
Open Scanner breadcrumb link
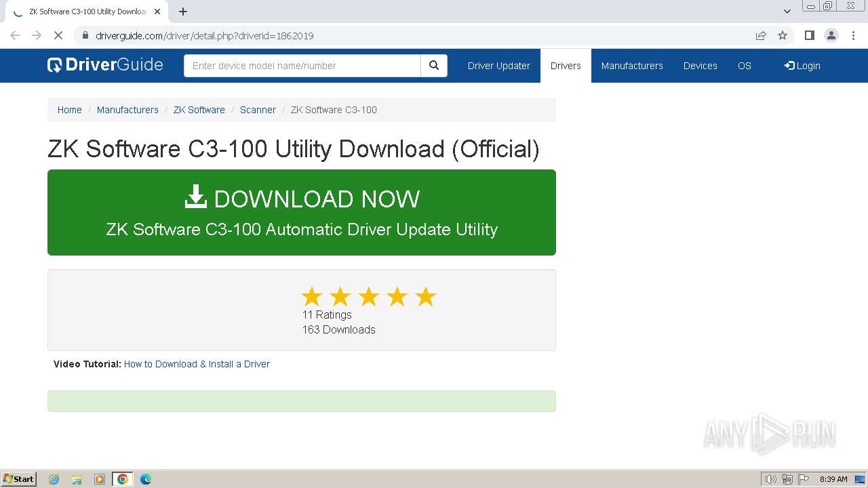click(258, 110)
